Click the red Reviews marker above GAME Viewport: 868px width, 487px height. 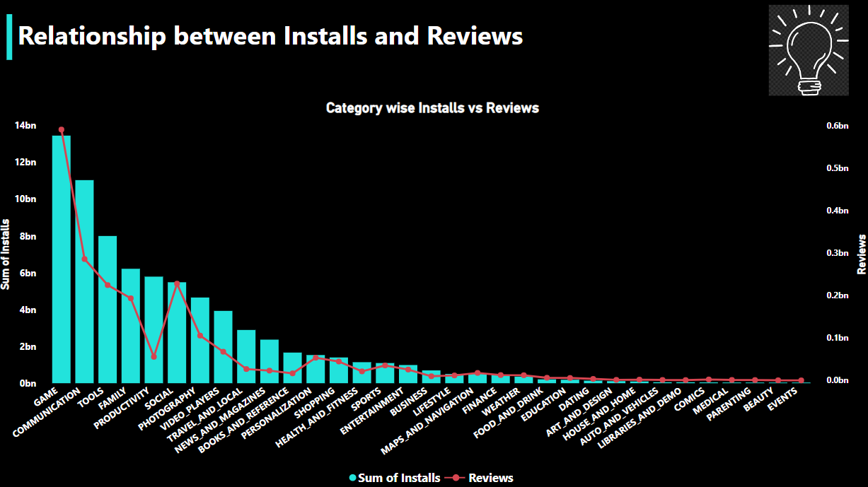tap(60, 129)
